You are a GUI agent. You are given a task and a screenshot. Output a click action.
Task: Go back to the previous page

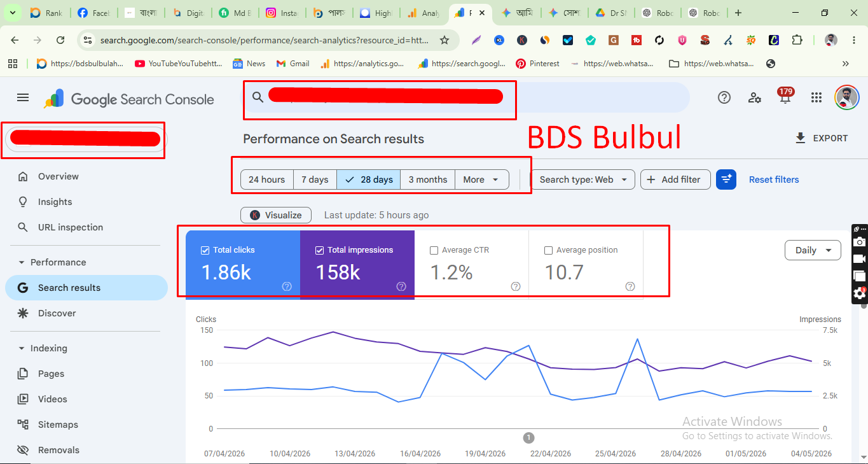pyautogui.click(x=15, y=40)
